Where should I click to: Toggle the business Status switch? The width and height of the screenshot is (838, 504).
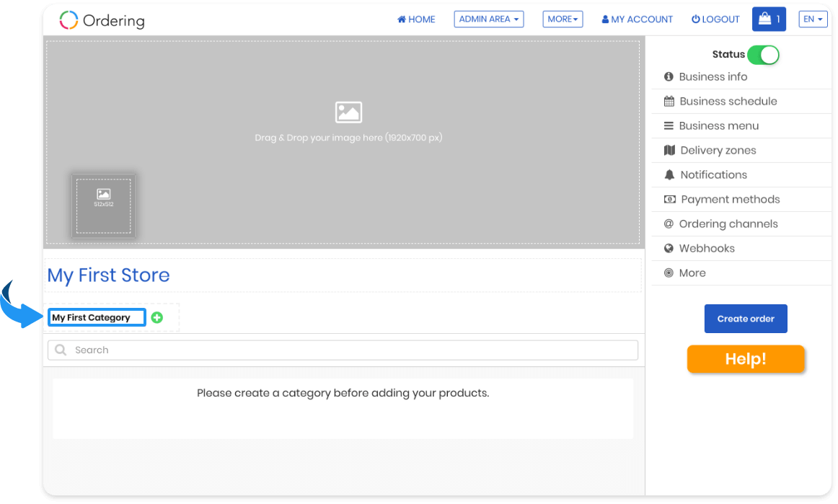coord(763,55)
